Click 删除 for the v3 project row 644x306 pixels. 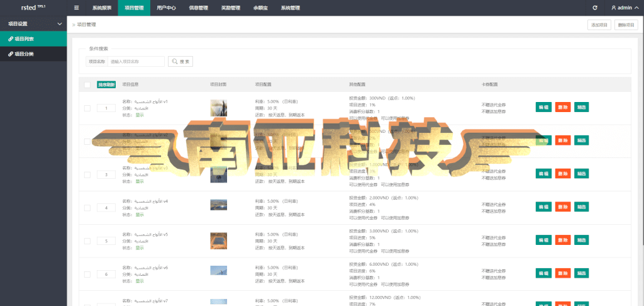[x=563, y=174]
